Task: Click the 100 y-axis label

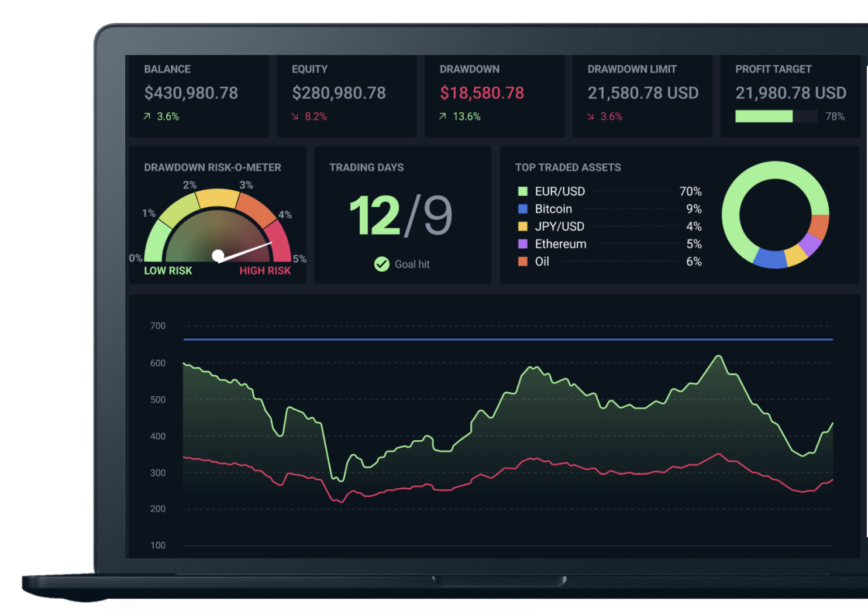Action: pyautogui.click(x=158, y=545)
